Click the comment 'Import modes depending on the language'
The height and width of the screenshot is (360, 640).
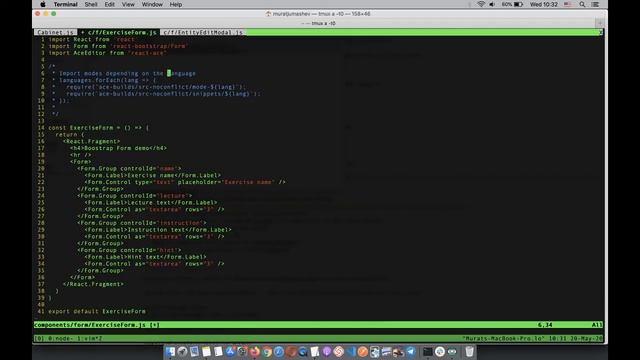[x=127, y=73]
